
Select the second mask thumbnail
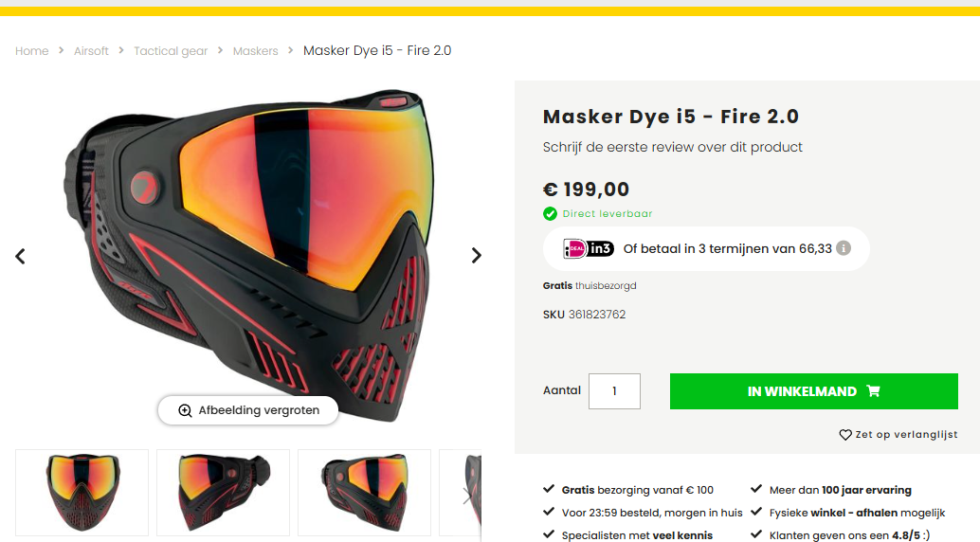(225, 493)
